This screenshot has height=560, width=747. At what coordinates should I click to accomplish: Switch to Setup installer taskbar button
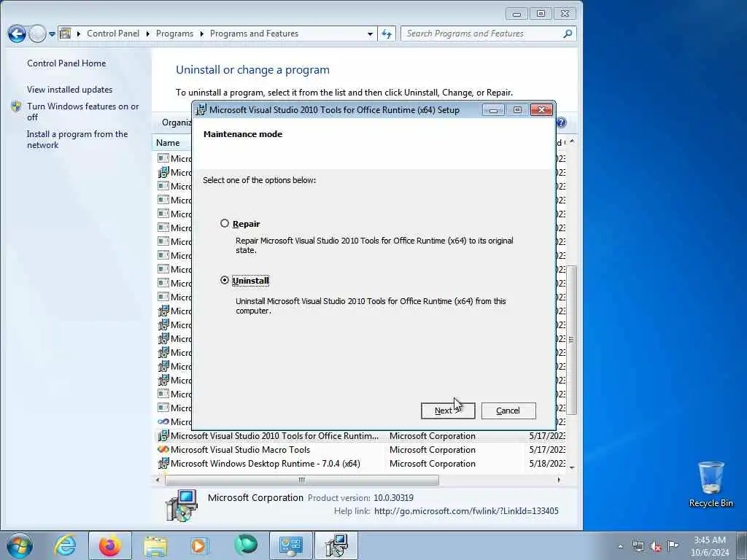tap(336, 545)
